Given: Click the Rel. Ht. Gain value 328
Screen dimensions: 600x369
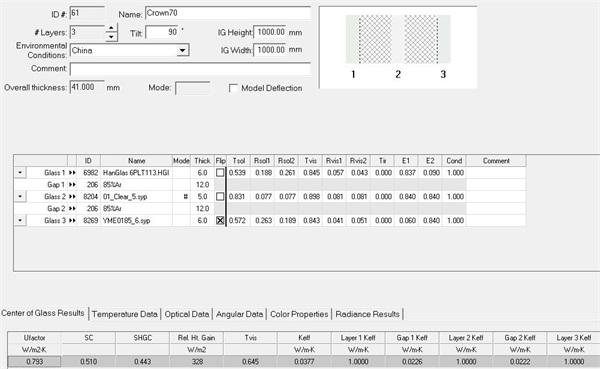Looking at the screenshot, I should 196,362.
